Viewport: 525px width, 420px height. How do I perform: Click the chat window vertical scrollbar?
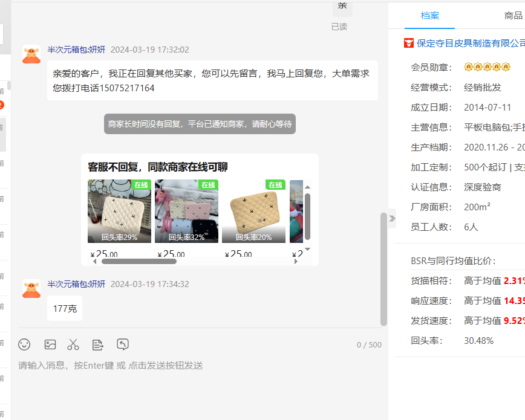383,269
